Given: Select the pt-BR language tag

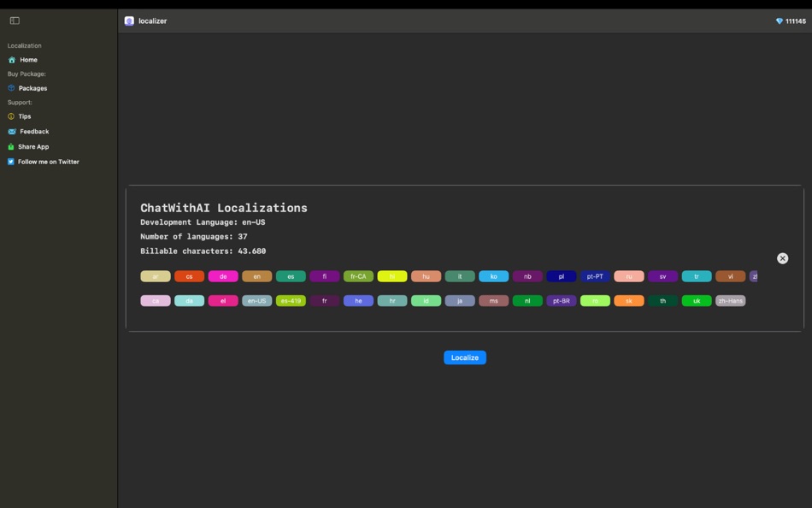Looking at the screenshot, I should click(x=562, y=301).
